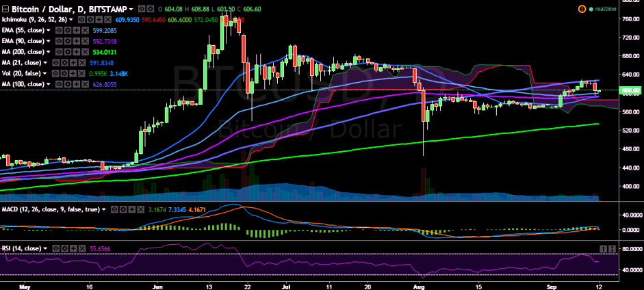Remove MA (21, close) with its X icon
The height and width of the screenshot is (290, 644).
82,63
